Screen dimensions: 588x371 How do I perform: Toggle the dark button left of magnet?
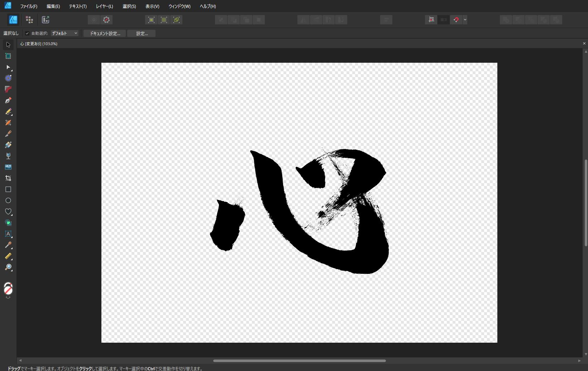pyautogui.click(x=444, y=20)
